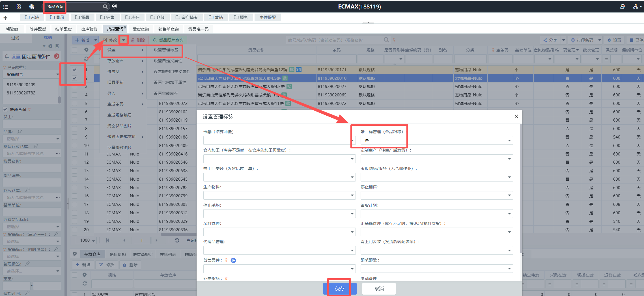The width and height of the screenshot is (644, 296).
Task: Check the checkbox for row 20
Action: pos(74,230)
